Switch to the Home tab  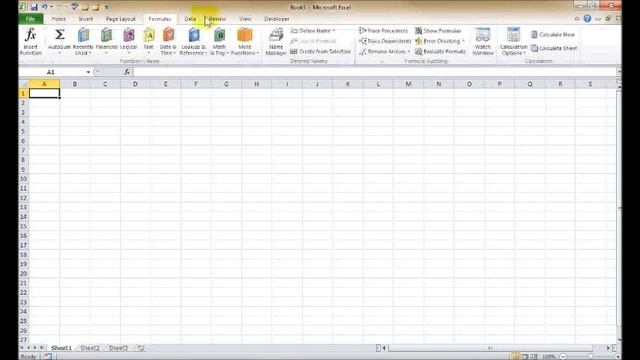tap(59, 19)
